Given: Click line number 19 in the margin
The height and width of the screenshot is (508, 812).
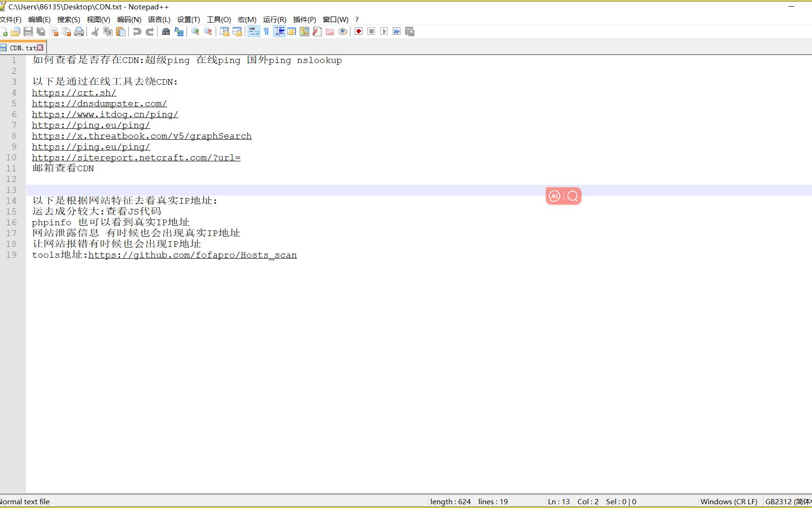Looking at the screenshot, I should [x=11, y=255].
